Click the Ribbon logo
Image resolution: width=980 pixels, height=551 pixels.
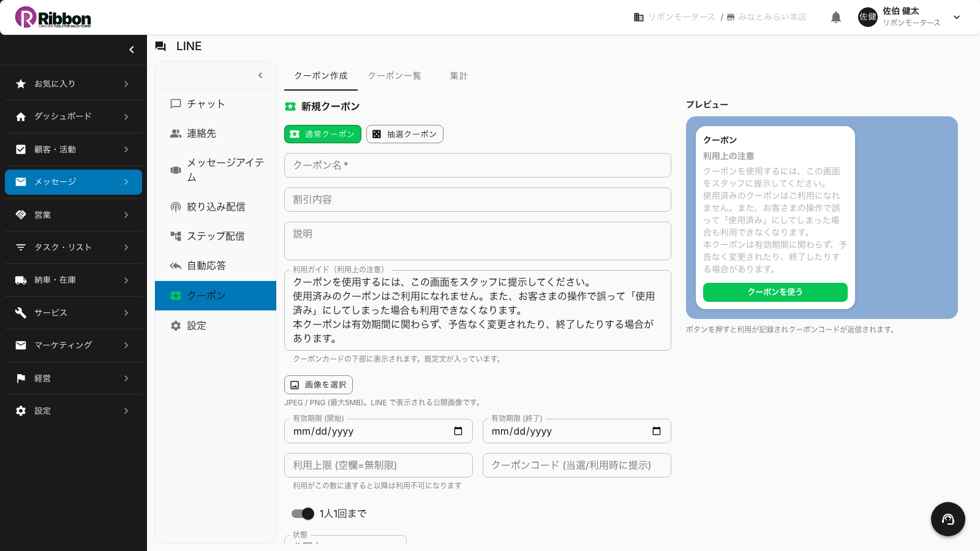point(53,17)
